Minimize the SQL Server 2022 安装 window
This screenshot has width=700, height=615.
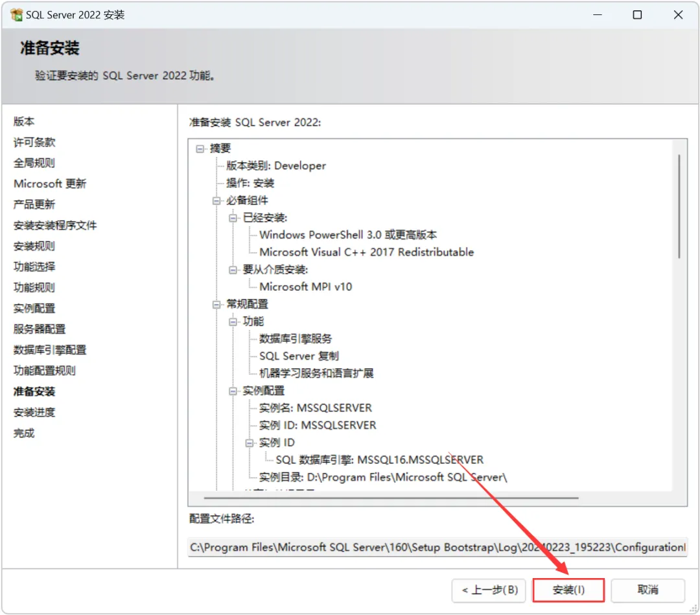598,15
